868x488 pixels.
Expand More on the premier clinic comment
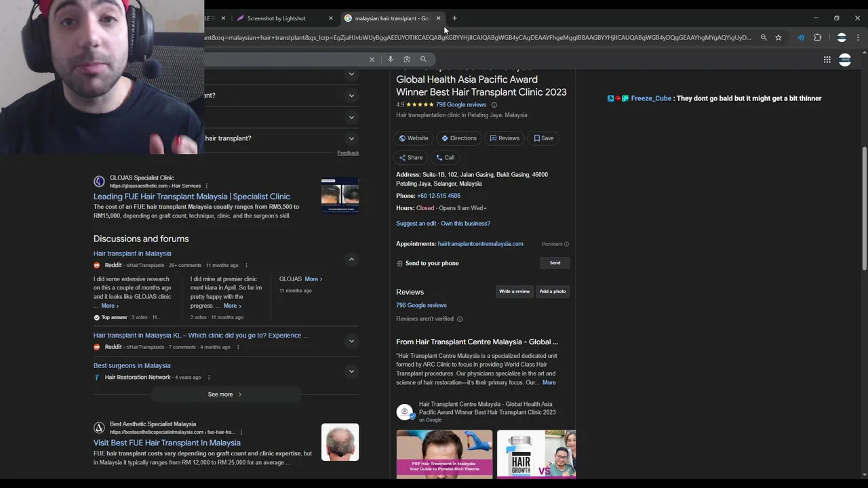click(233, 306)
